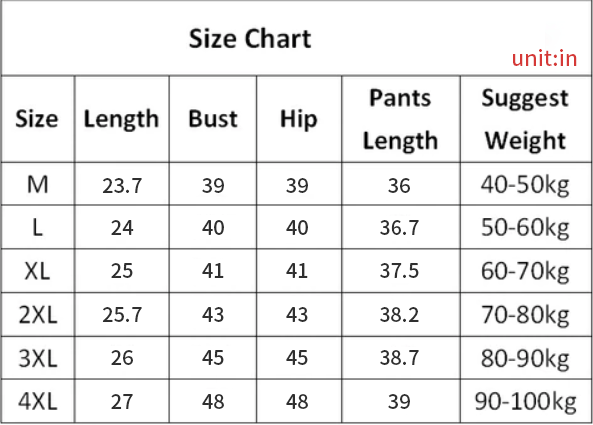Click the 37.5 pants length cell
This screenshot has height=425, width=593.
point(399,271)
